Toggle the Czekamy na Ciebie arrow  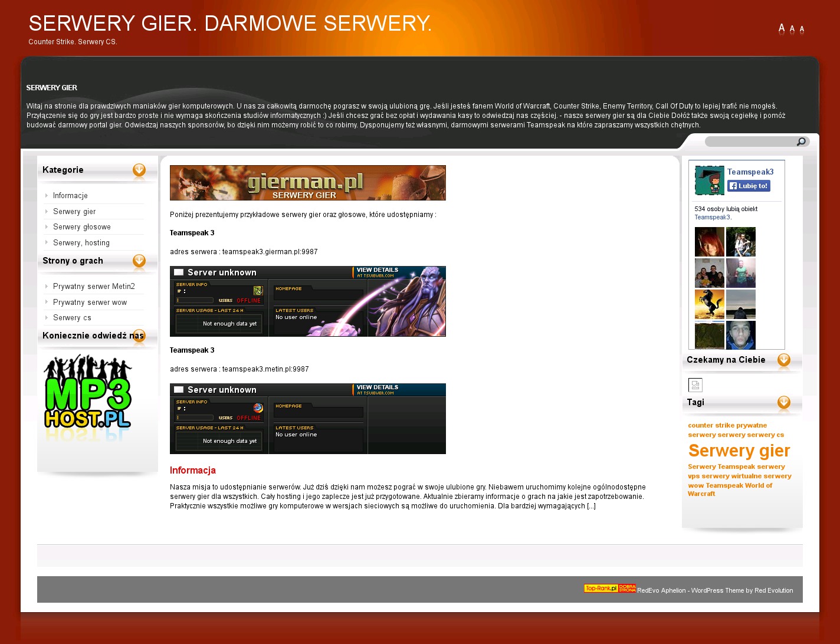point(784,360)
